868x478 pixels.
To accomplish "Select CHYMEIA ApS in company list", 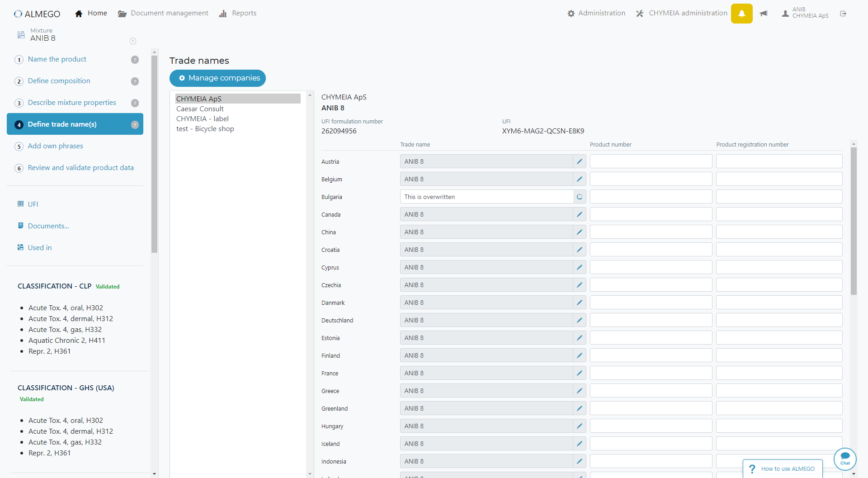I will [x=238, y=99].
